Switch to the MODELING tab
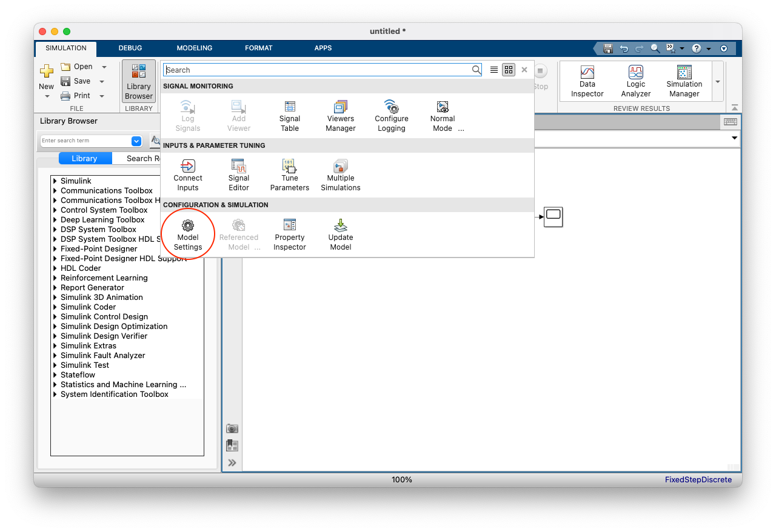 click(195, 48)
